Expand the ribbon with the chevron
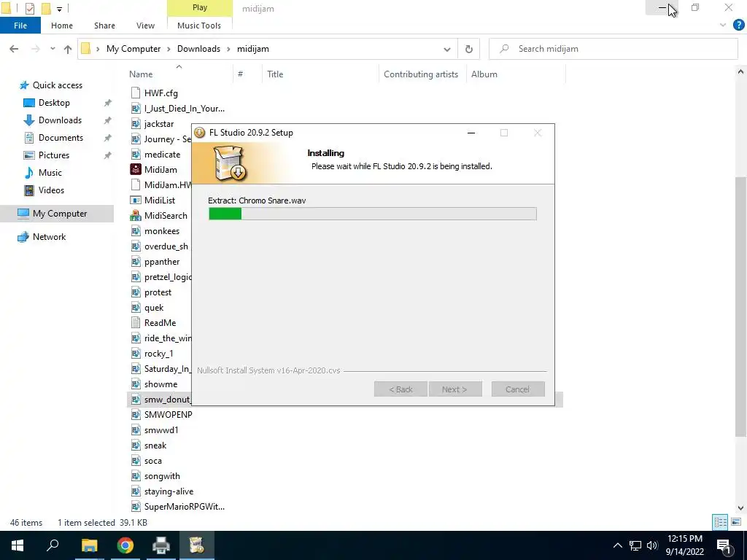This screenshot has height=560, width=747. (723, 26)
